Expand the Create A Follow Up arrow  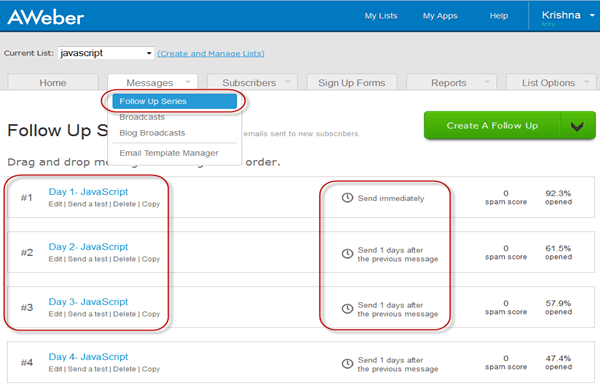point(577,126)
